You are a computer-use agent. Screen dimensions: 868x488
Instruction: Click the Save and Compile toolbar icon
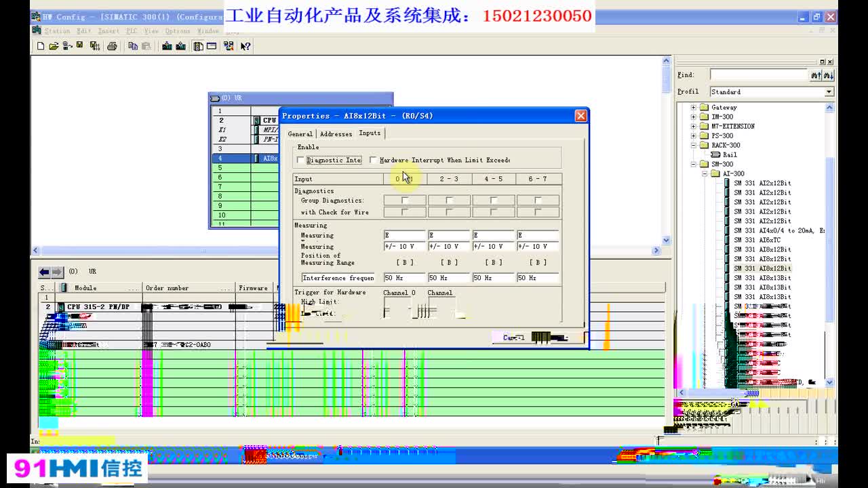tap(93, 45)
